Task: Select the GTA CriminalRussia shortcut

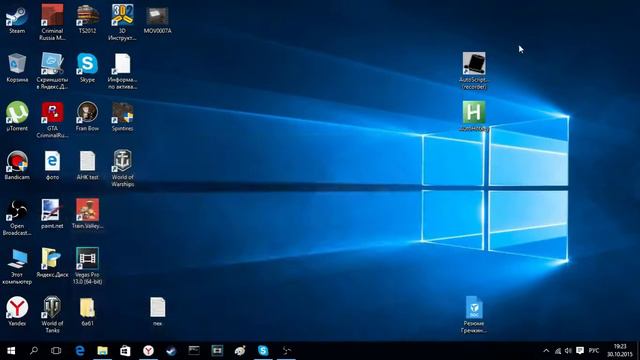Action: click(x=52, y=120)
